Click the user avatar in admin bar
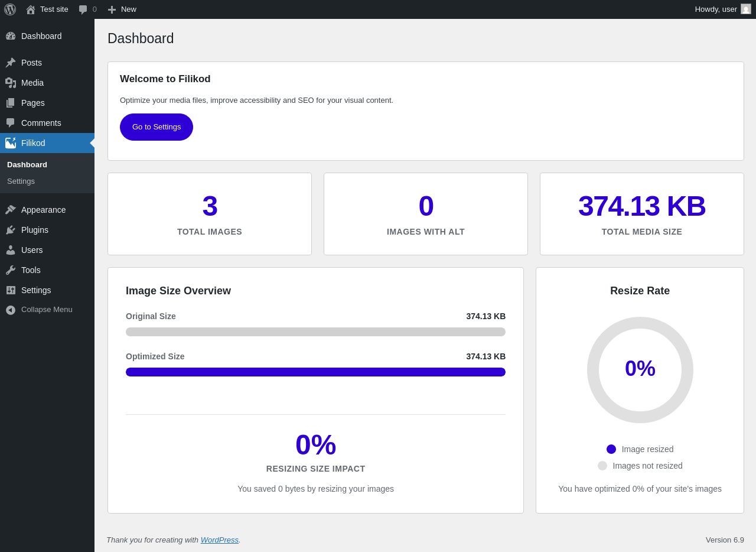The image size is (756, 552). coord(746,9)
